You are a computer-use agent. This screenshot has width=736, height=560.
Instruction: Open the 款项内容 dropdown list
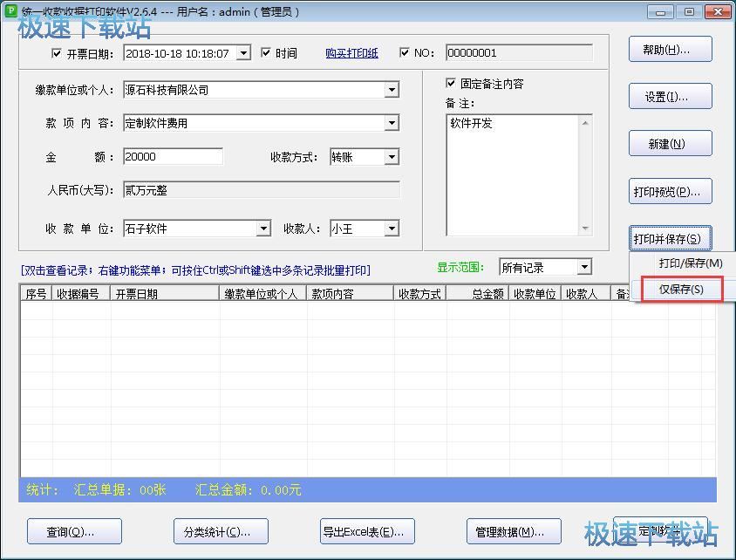392,123
